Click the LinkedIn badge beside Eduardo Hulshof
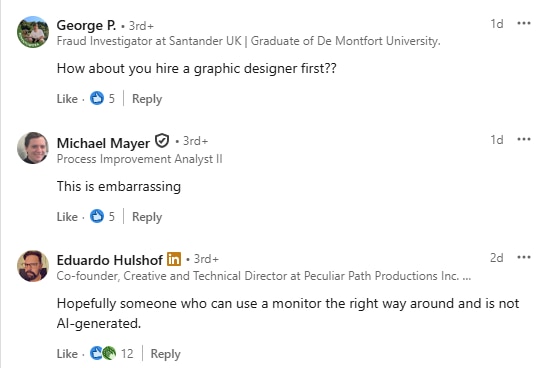The width and height of the screenshot is (555, 368). pos(174,259)
